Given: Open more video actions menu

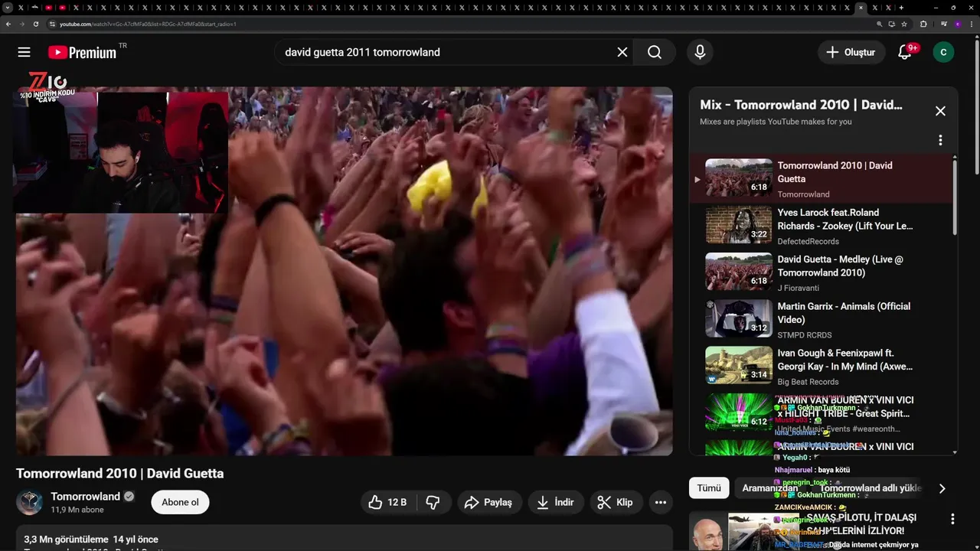Looking at the screenshot, I should (661, 502).
